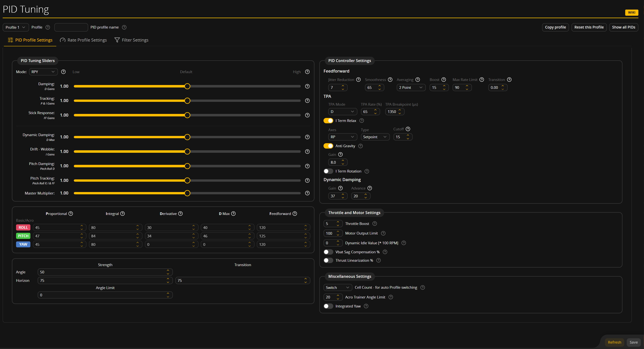Show help for Averaging setting
Screen dimensions: 644x349
coord(418,80)
